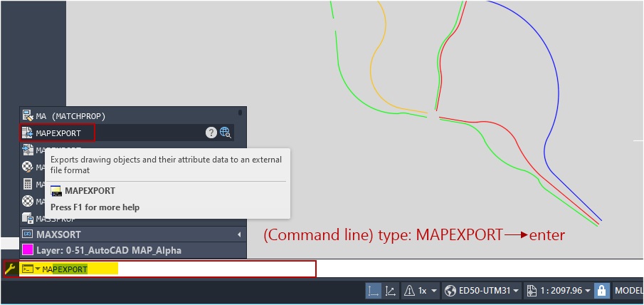Click the view scale icon
Screen dimensions: 644x305
click(x=532, y=291)
